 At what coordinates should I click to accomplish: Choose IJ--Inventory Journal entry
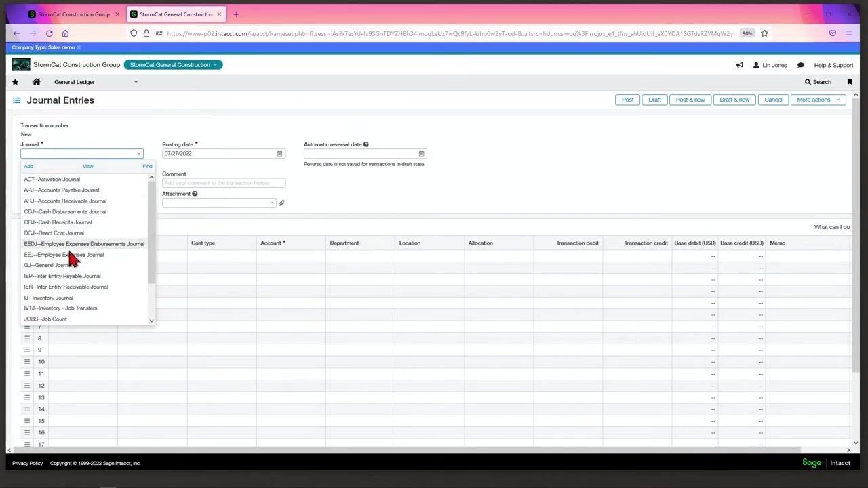click(49, 298)
